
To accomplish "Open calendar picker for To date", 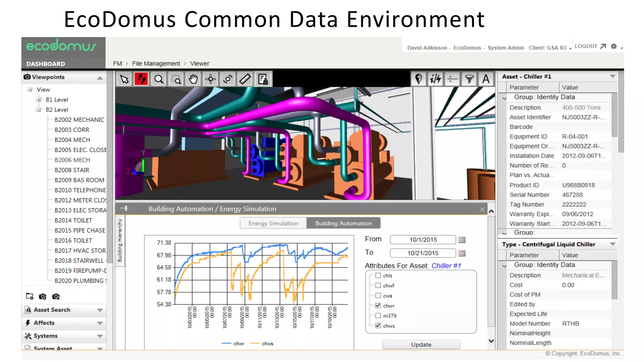I will 462,253.
